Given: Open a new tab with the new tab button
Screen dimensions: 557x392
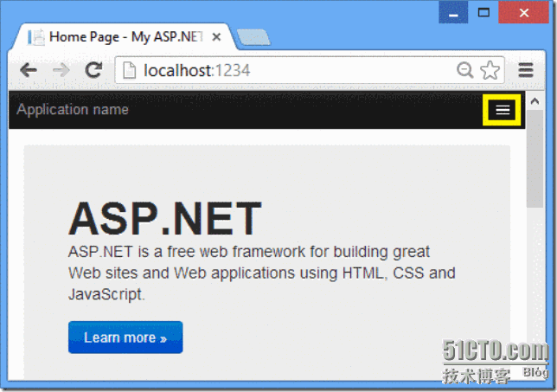Looking at the screenshot, I should [253, 38].
